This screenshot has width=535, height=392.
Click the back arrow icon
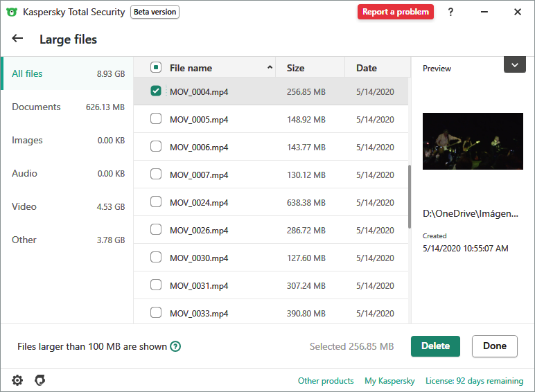(x=17, y=39)
